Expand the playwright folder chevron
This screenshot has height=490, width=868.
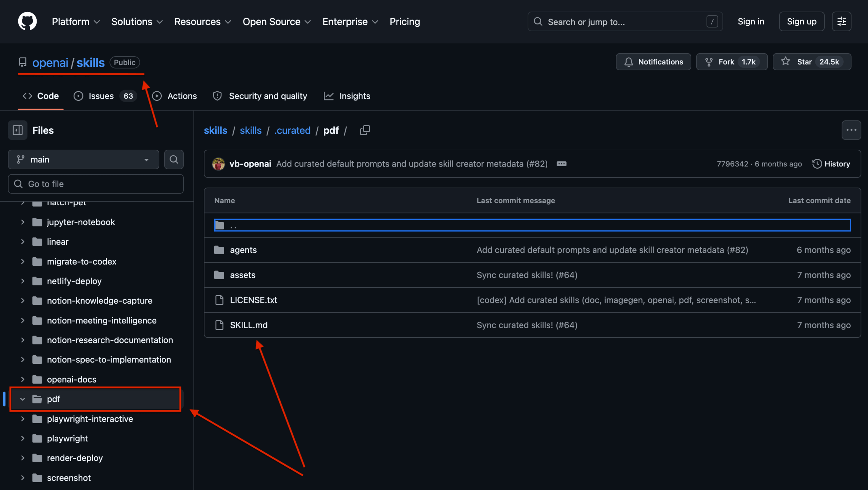pos(22,438)
